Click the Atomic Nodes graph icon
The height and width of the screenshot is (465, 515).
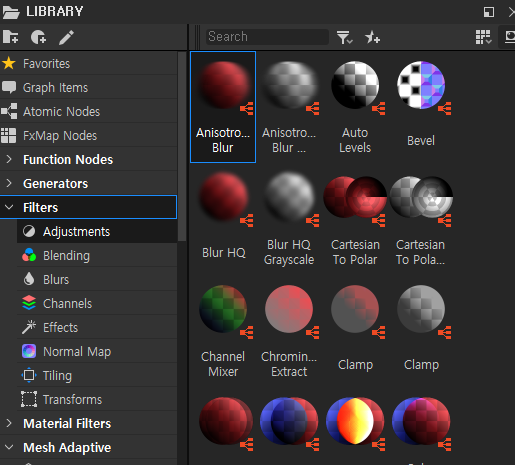9,111
